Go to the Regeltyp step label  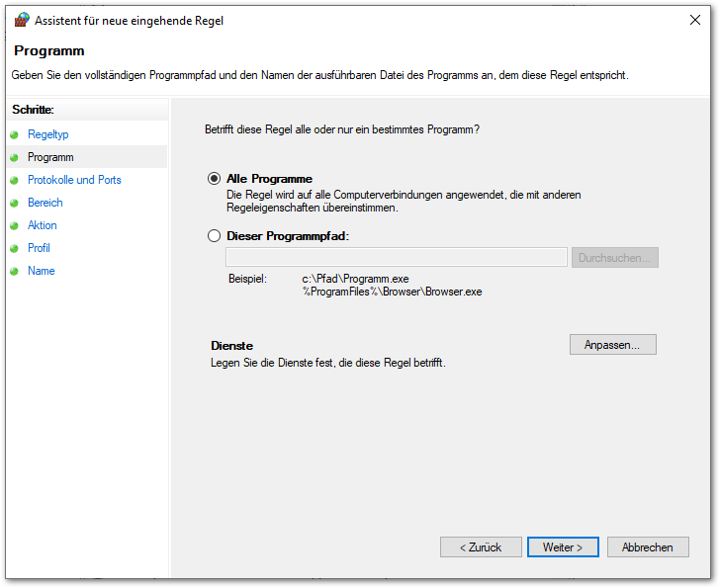tap(47, 134)
